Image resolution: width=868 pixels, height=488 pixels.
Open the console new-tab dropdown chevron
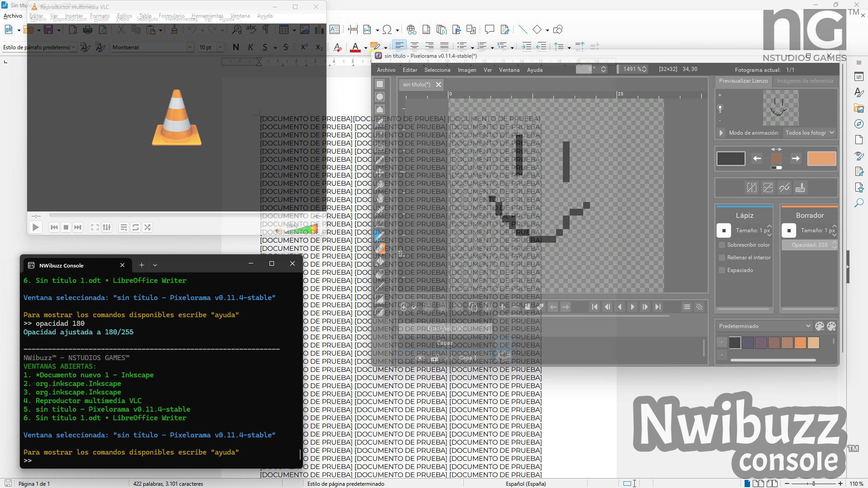[x=155, y=265]
